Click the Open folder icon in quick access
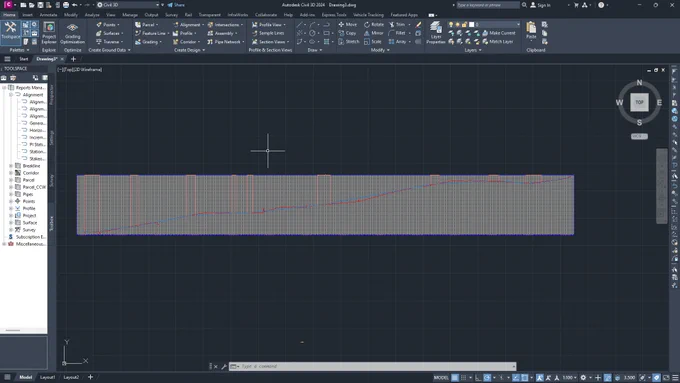 pyautogui.click(x=31, y=5)
